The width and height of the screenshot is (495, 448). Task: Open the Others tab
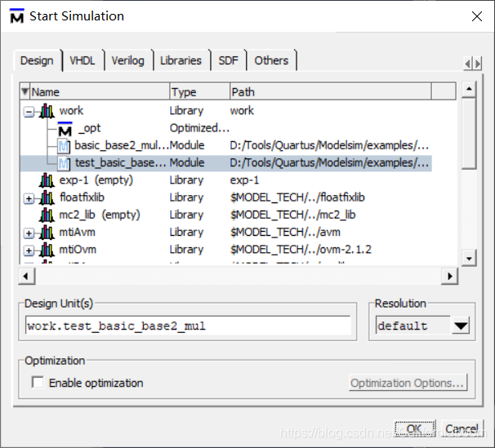click(271, 60)
